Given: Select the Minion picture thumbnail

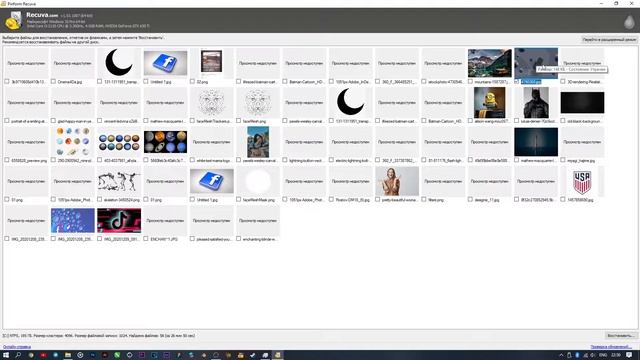Looking at the screenshot, I should (x=489, y=102).
